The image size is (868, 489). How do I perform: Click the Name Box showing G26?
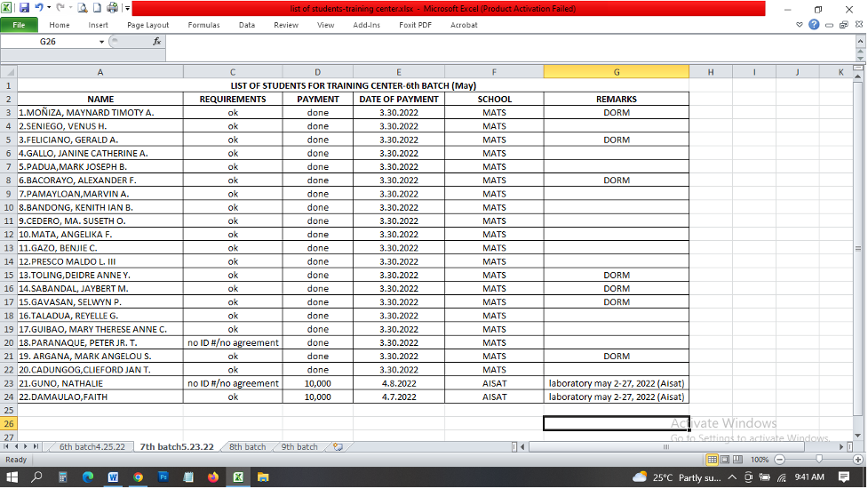(48, 42)
